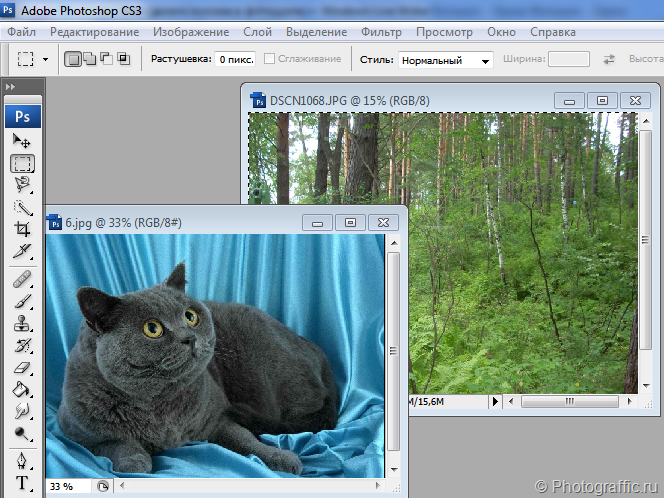This screenshot has height=498, width=664.
Task: Select the Magic Wand tool
Action: 22,208
